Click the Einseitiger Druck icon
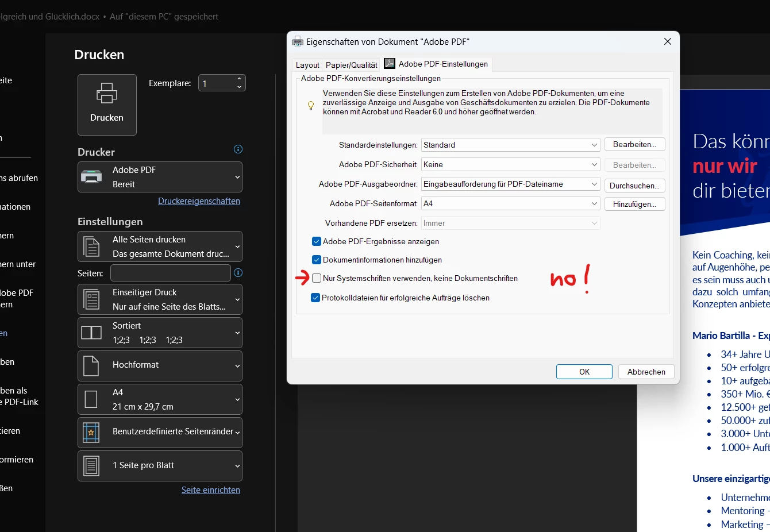This screenshot has width=770, height=532. (x=91, y=299)
